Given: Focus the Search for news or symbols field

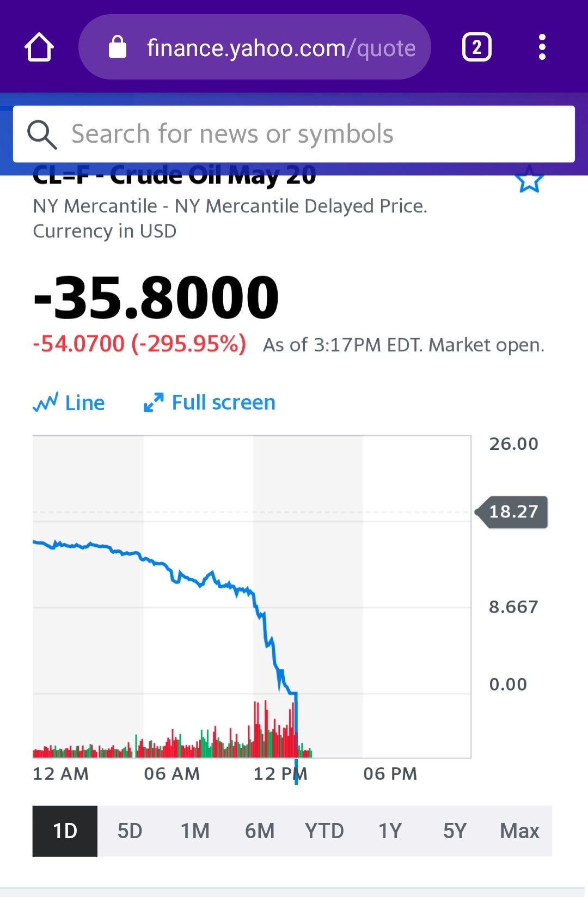Looking at the screenshot, I should pyautogui.click(x=294, y=134).
